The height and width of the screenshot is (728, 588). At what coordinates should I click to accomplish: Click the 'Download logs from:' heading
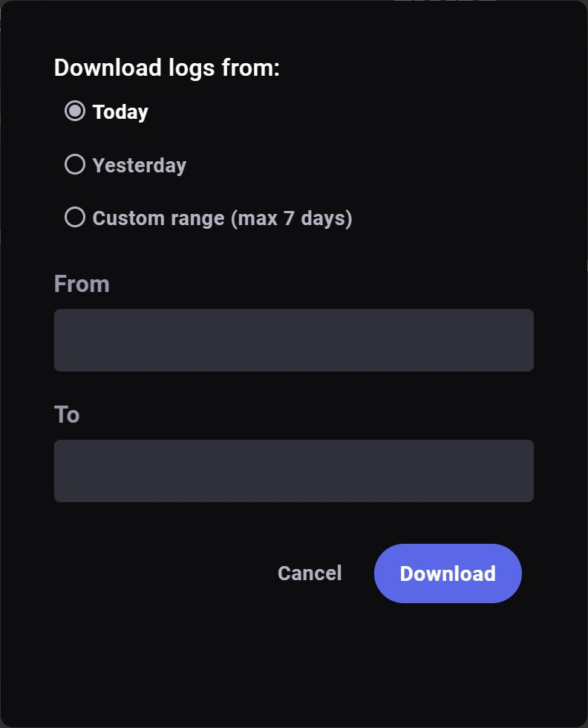click(x=166, y=68)
